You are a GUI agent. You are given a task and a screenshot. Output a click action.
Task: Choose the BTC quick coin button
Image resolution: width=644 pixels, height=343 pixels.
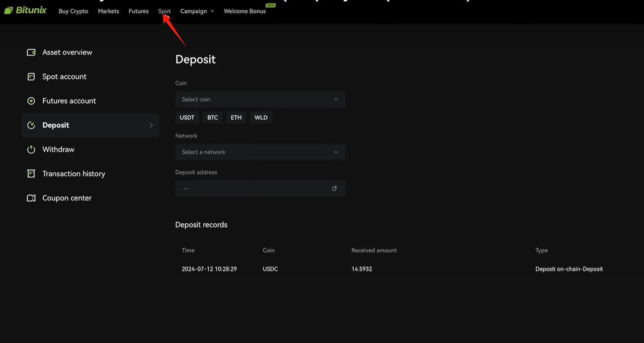tap(212, 117)
